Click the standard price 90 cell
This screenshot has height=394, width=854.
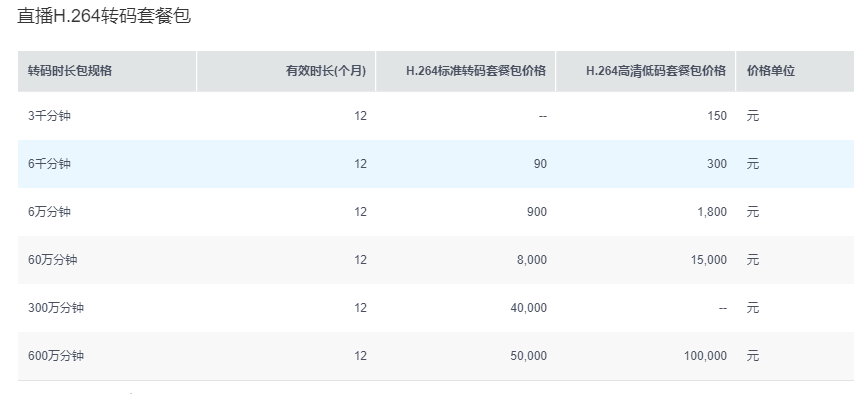[x=540, y=163]
